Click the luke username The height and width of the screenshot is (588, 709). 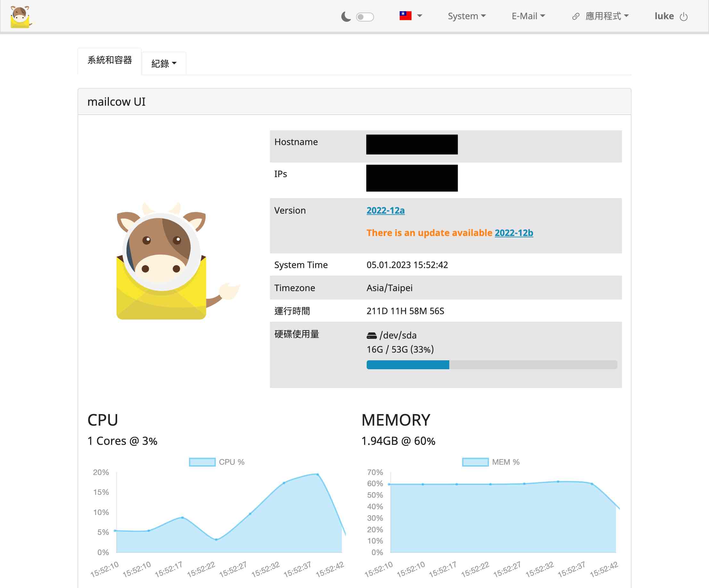(664, 16)
